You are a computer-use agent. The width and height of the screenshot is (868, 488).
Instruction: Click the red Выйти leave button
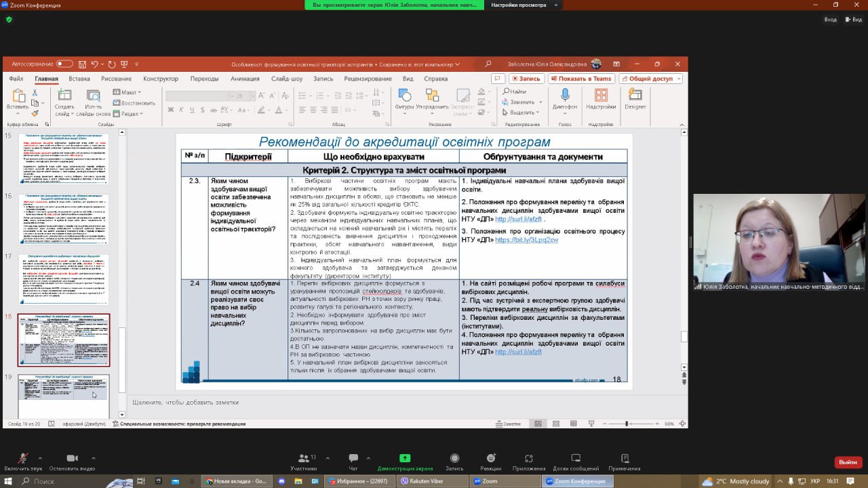[848, 462]
